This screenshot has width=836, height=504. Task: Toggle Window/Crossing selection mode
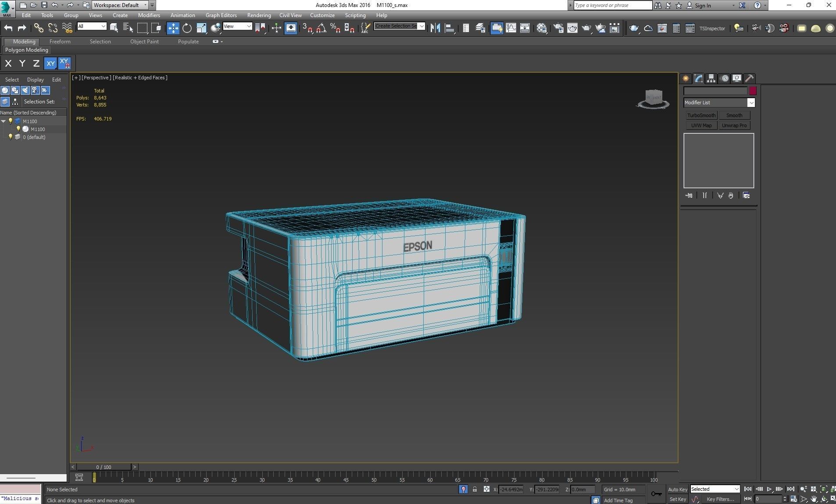(157, 28)
